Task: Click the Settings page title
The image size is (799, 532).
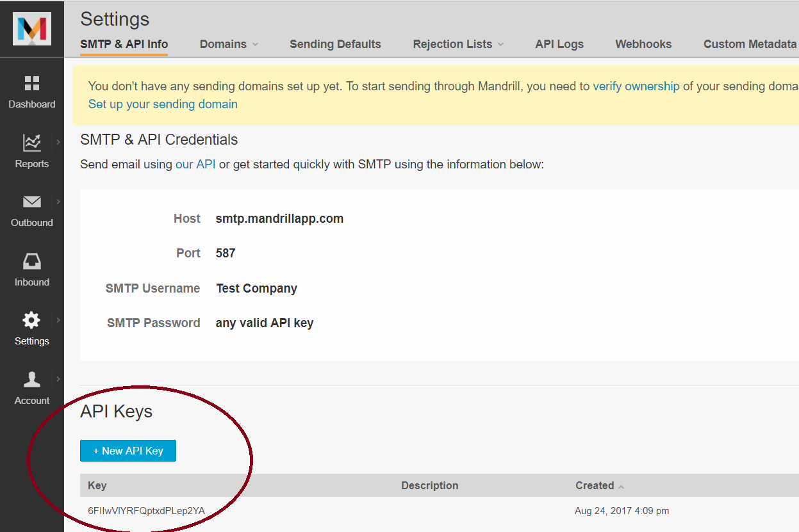Action: point(115,19)
